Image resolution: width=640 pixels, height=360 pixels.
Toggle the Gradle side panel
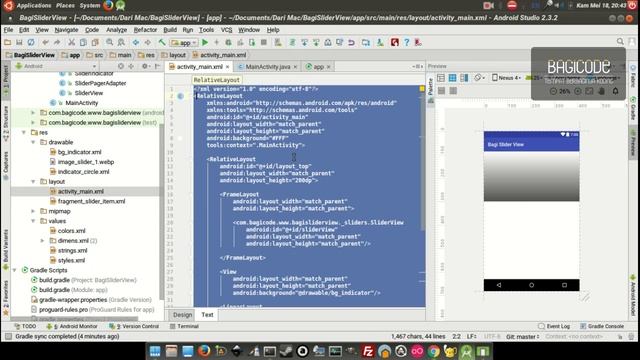tap(633, 107)
